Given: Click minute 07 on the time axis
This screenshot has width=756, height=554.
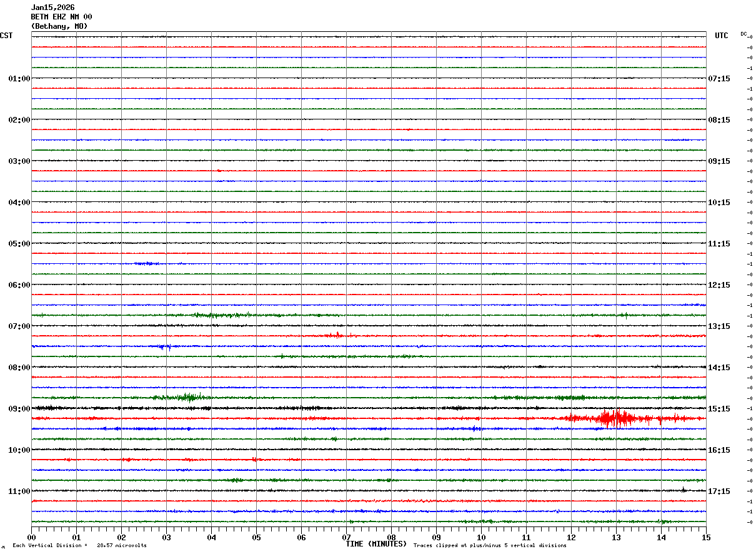Looking at the screenshot, I should [346, 537].
